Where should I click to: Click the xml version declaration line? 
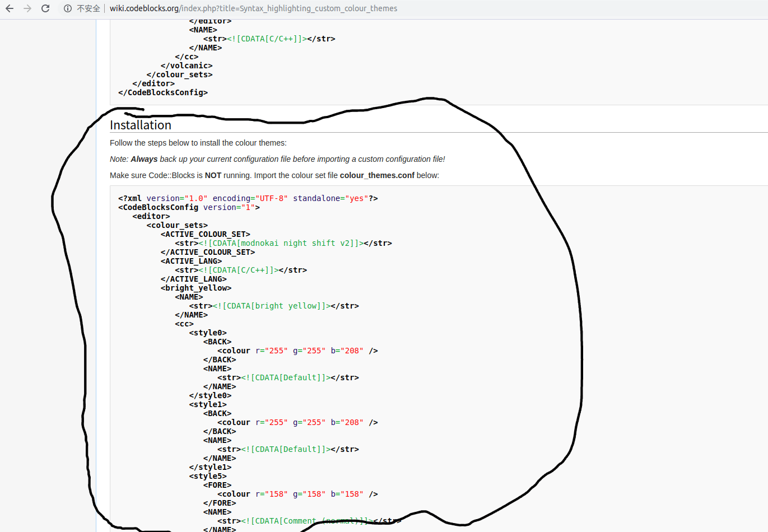248,198
